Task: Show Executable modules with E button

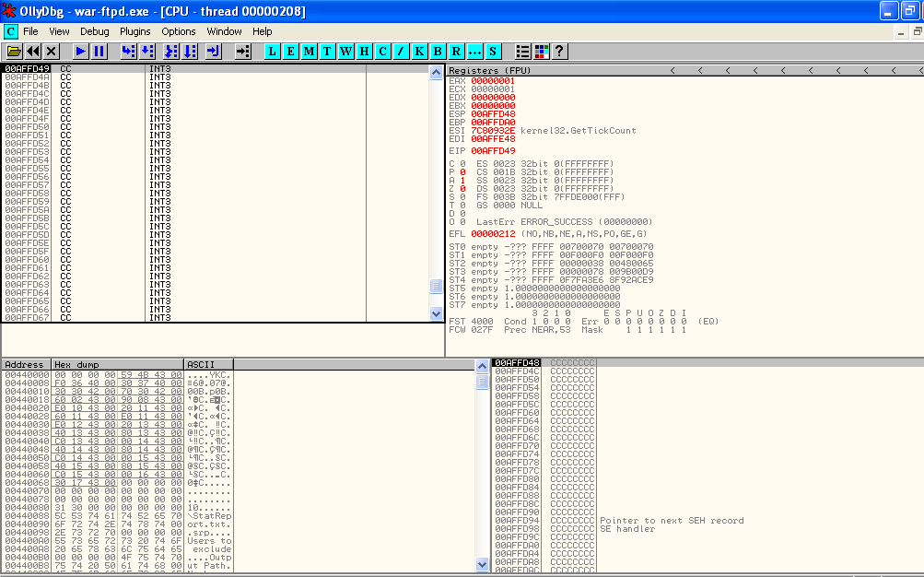Action: 290,52
